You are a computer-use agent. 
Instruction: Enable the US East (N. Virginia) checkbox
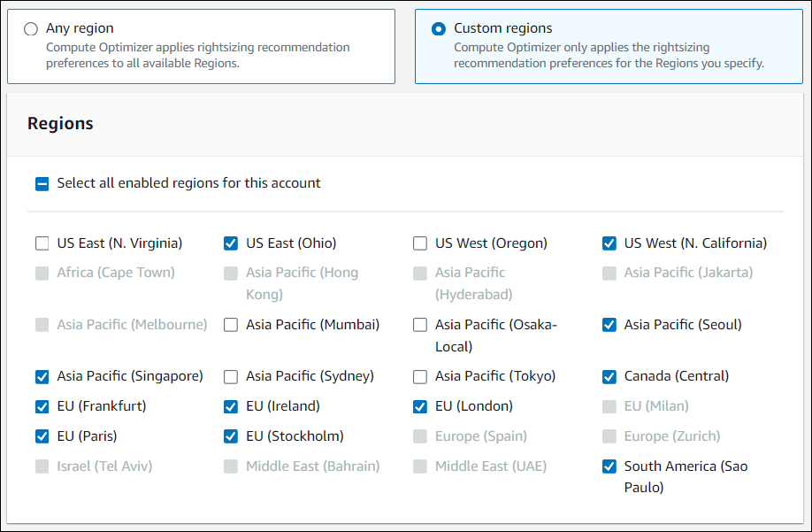(42, 243)
